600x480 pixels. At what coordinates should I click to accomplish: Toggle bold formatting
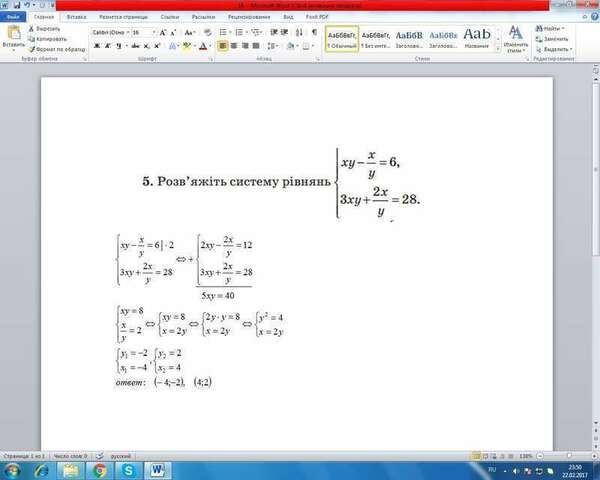(97, 46)
